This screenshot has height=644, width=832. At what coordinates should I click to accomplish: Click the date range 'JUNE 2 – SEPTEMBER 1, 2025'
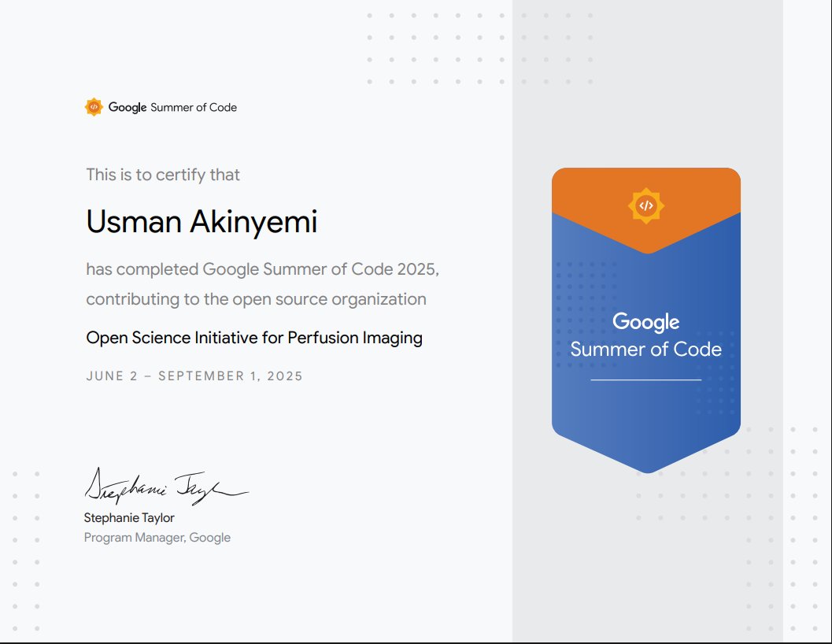(x=194, y=376)
